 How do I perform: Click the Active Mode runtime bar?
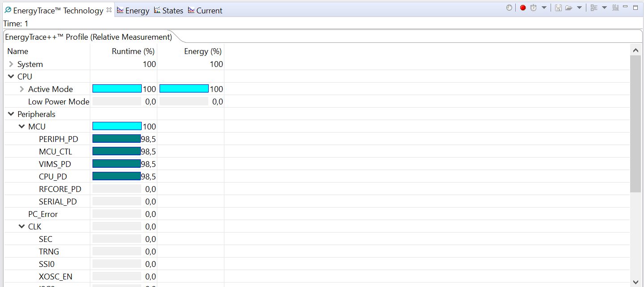point(117,89)
